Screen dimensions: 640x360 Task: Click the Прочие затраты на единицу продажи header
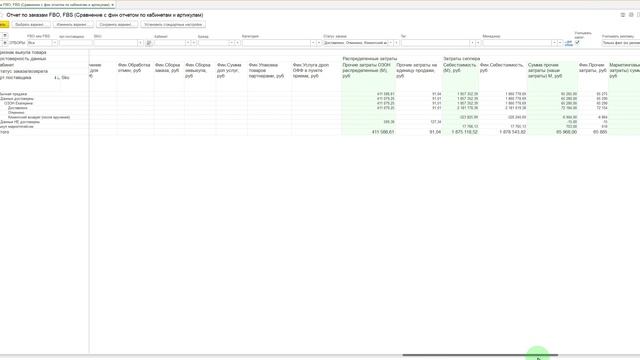(417, 70)
